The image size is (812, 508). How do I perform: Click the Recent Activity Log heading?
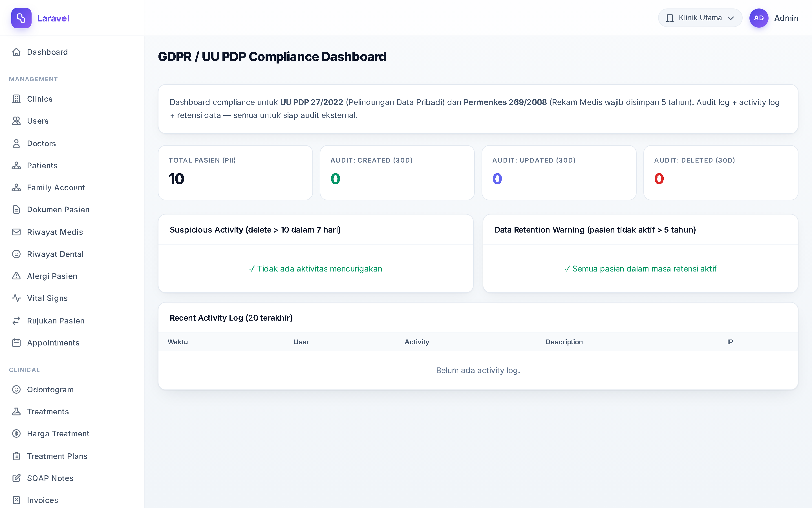(x=231, y=318)
